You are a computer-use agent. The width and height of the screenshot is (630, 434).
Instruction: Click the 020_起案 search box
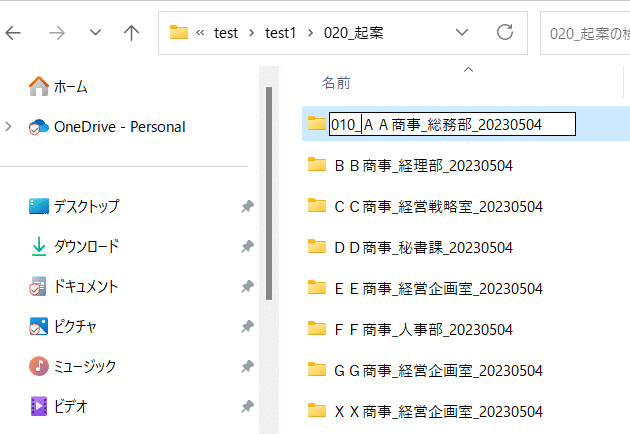(x=585, y=33)
